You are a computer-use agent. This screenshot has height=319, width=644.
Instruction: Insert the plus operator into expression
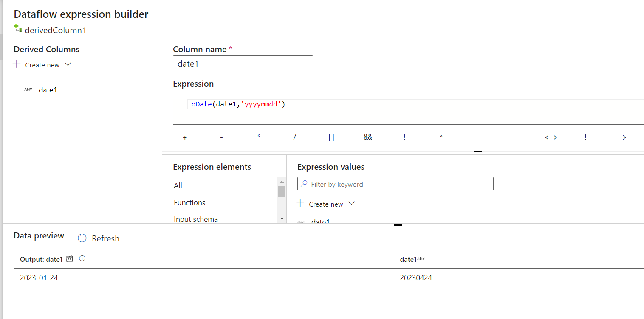click(x=185, y=137)
